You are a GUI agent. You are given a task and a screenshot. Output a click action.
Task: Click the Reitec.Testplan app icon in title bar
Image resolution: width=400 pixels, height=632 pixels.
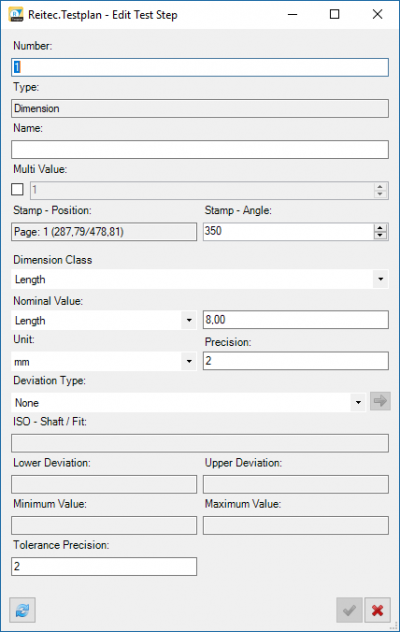tap(16, 15)
